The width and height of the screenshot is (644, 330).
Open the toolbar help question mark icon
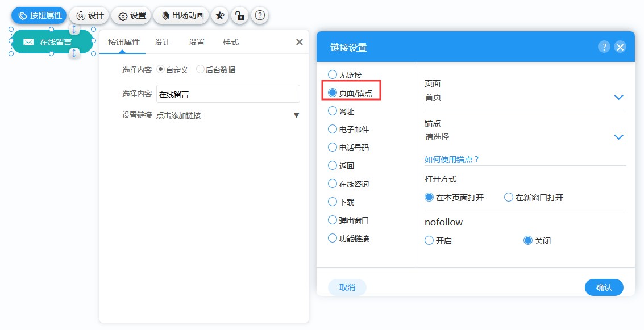point(260,15)
